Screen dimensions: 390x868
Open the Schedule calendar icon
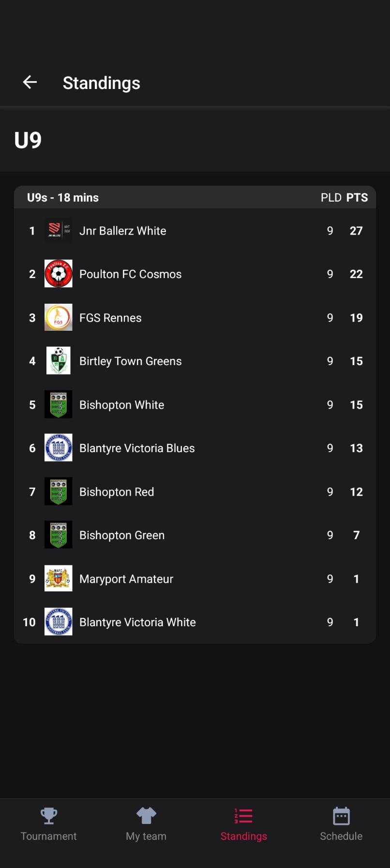coord(341,816)
